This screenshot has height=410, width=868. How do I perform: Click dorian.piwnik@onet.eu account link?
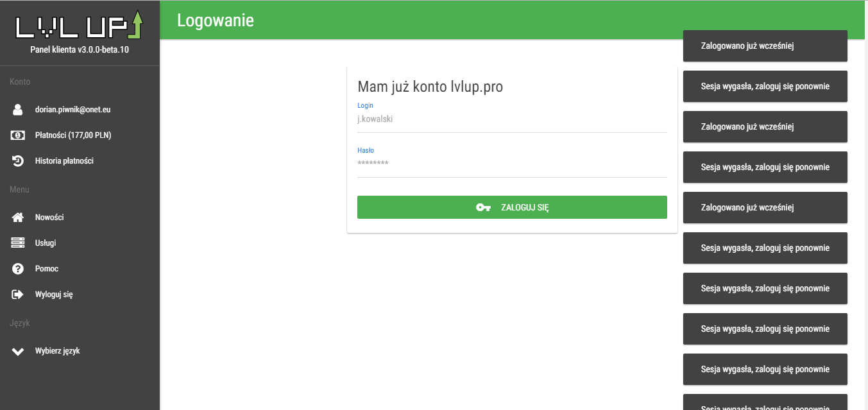click(x=72, y=110)
